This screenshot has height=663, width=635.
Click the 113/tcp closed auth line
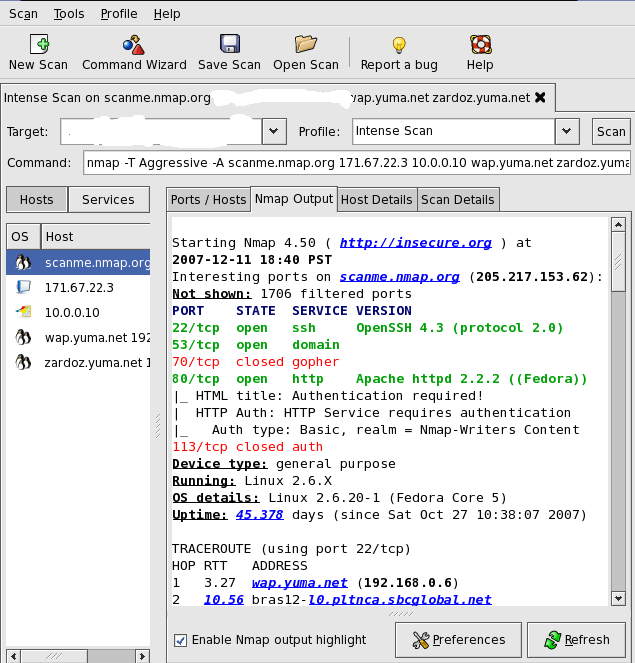point(247,447)
